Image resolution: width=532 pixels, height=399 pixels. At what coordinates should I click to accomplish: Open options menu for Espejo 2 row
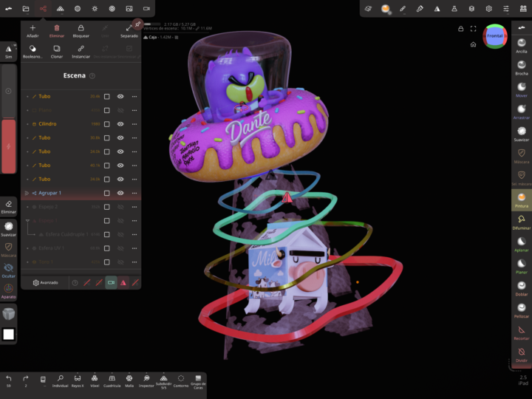point(134,207)
